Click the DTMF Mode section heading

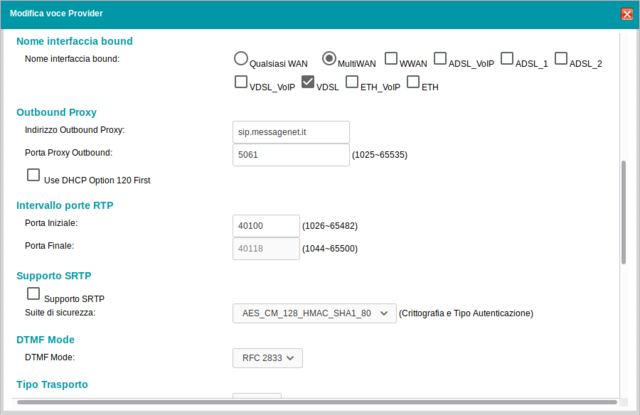45,340
